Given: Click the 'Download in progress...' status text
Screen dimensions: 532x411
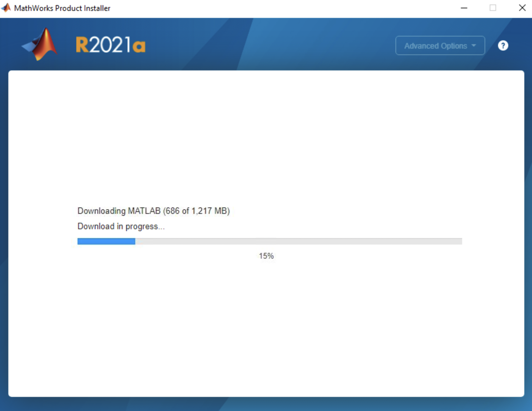Looking at the screenshot, I should pos(121,226).
